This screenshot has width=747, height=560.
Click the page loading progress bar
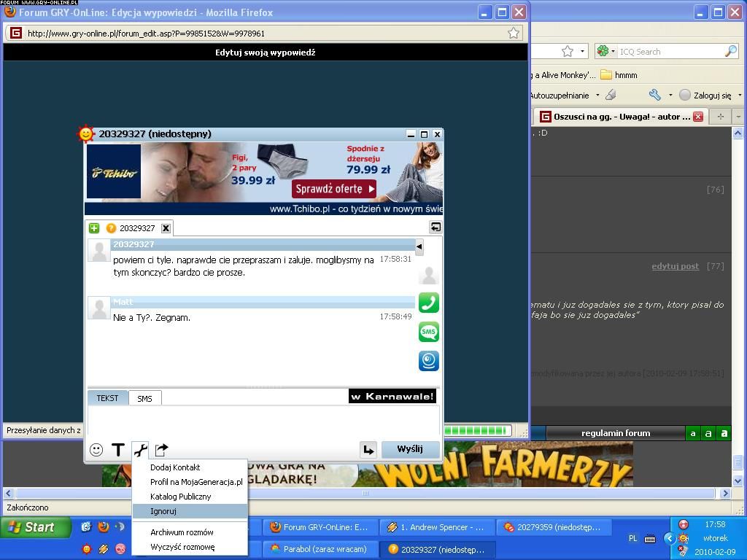477,431
